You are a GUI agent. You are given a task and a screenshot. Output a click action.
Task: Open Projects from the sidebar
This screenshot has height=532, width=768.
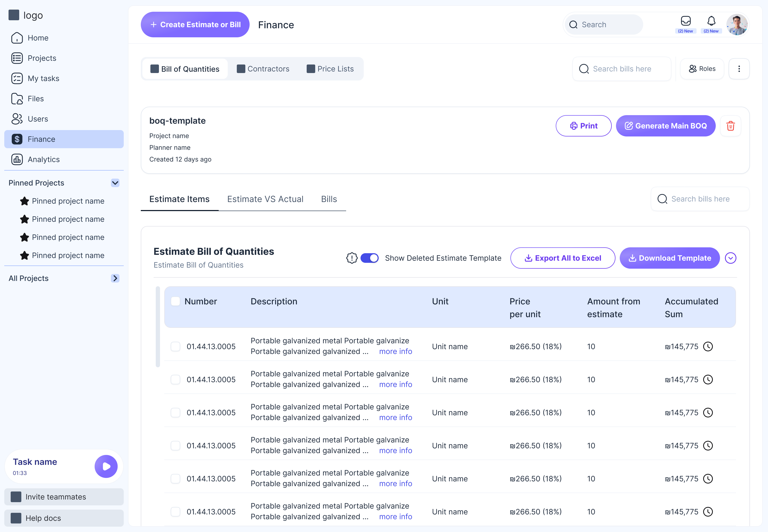[64, 58]
